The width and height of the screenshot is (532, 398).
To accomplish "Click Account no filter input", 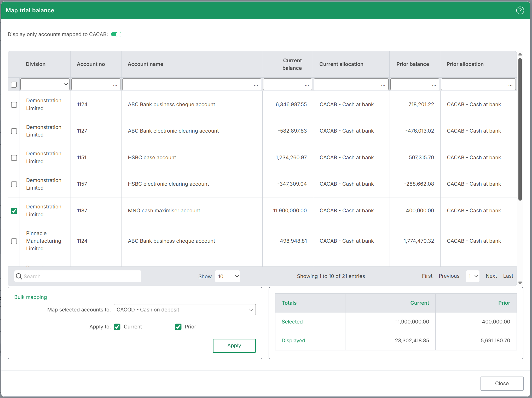I will click(96, 84).
